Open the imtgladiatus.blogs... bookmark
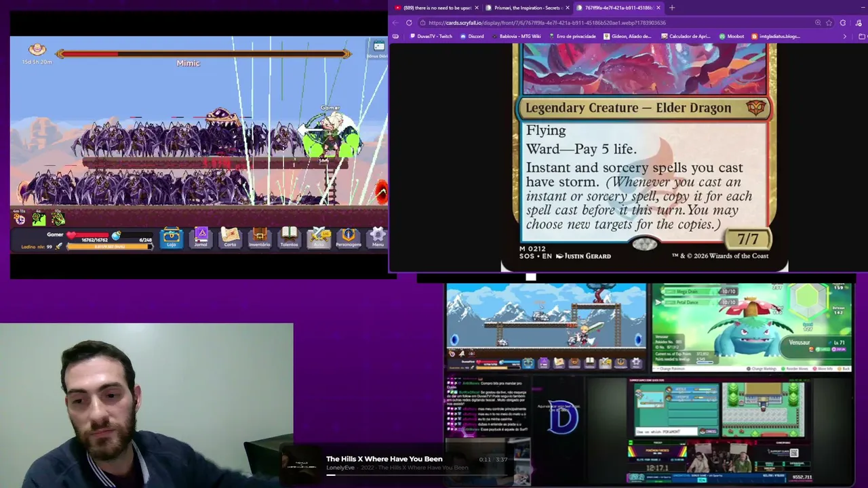This screenshot has width=868, height=488. pos(776,36)
